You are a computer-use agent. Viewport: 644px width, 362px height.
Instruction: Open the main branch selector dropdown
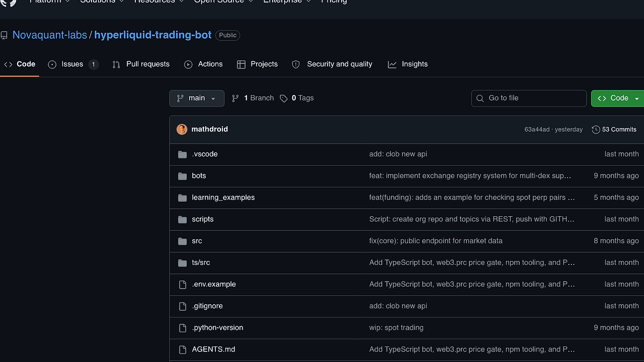[197, 98]
